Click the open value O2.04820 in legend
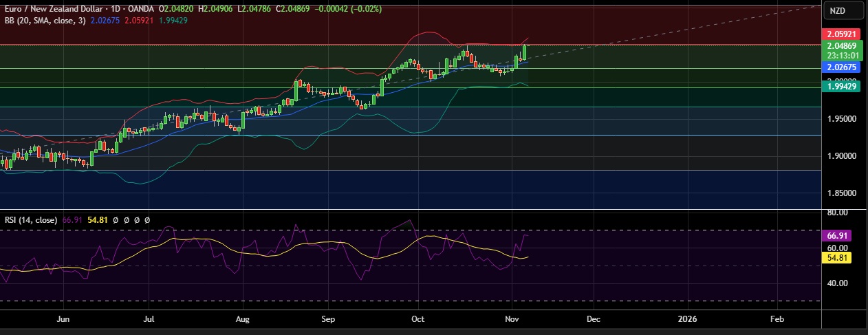Screen dimensions: 868x335 [x=177, y=10]
